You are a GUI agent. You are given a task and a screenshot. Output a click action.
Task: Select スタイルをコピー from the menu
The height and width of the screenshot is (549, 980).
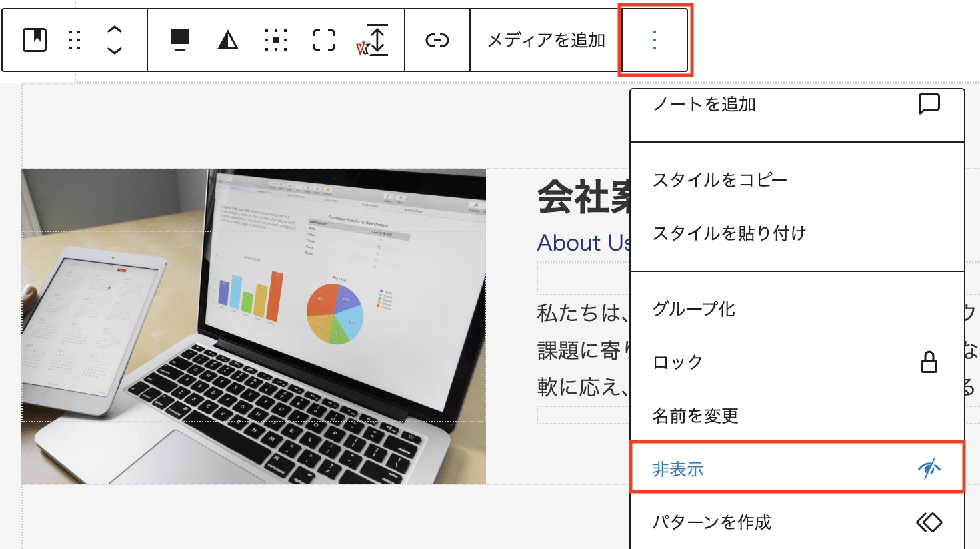[720, 180]
